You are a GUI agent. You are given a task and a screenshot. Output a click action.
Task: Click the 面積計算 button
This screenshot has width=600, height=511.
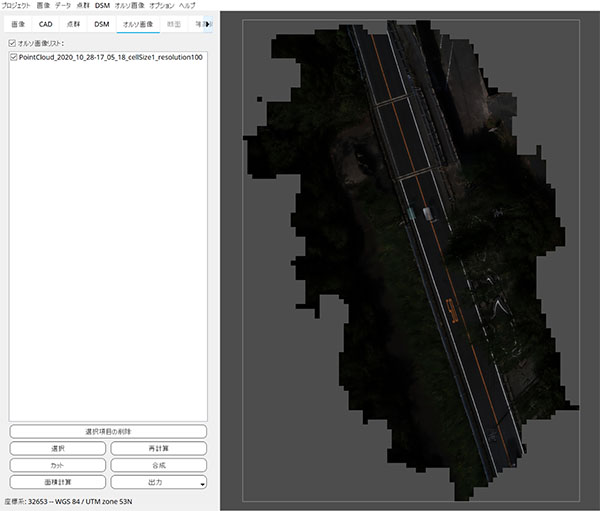(57, 482)
